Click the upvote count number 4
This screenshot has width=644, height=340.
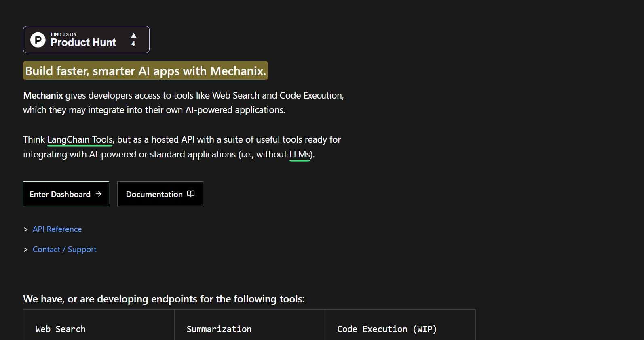pyautogui.click(x=133, y=44)
